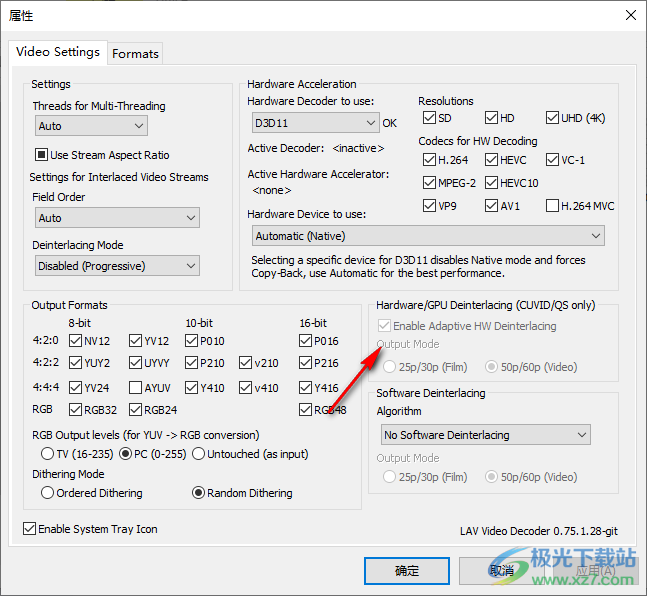647x596 pixels.
Task: Toggle YUY2 output format checkbox
Action: click(75, 363)
